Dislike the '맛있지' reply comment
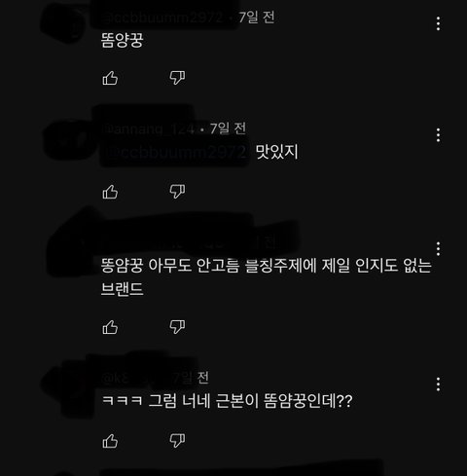The image size is (467, 476). tap(177, 192)
